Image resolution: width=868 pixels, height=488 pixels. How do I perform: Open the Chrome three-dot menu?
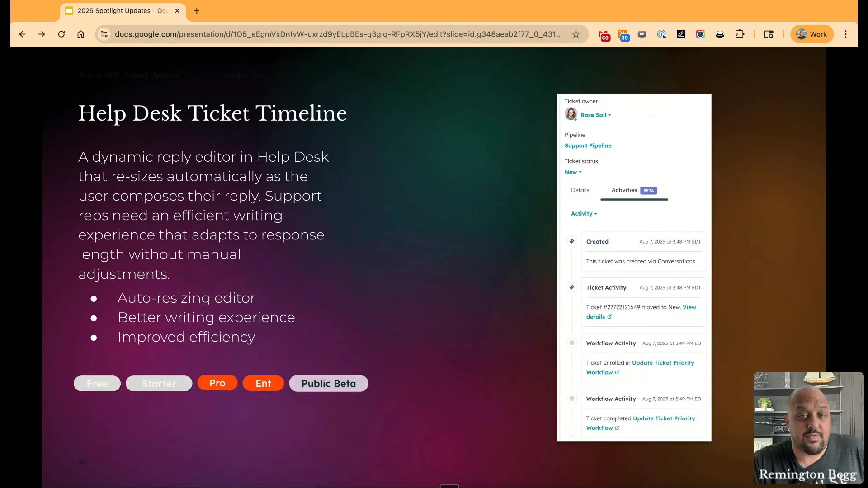845,34
